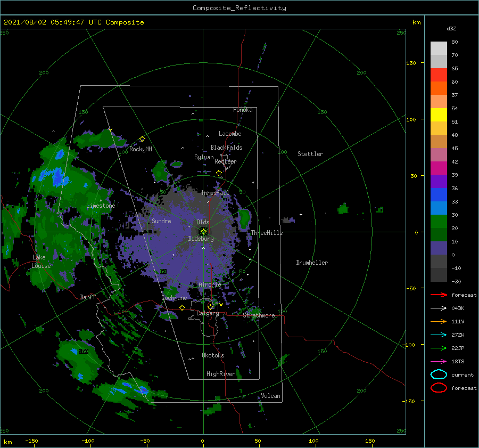Click the yellow diamond marker below Cochrane
Viewport: 479px width, 448px height.
[182, 307]
